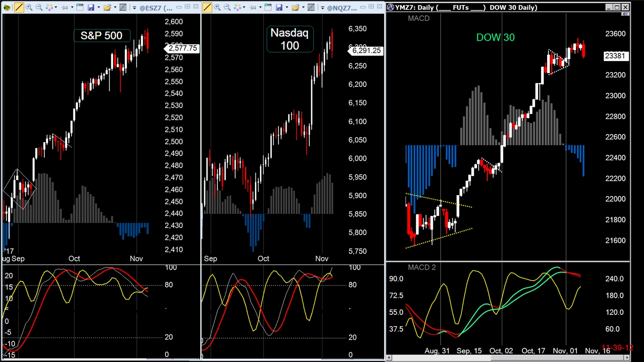Click the 23600 level on the DOW price axis
The width and height of the screenshot is (644, 362).
pyautogui.click(x=615, y=34)
